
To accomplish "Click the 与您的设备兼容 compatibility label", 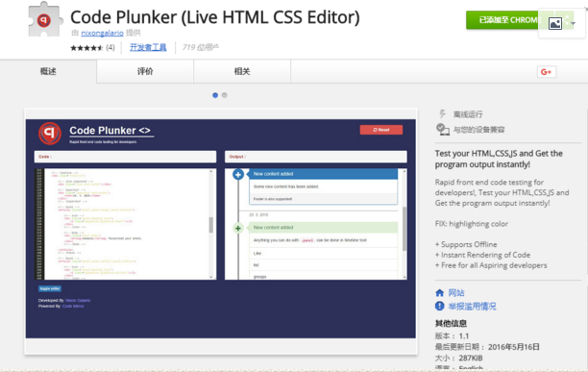I will [x=478, y=130].
